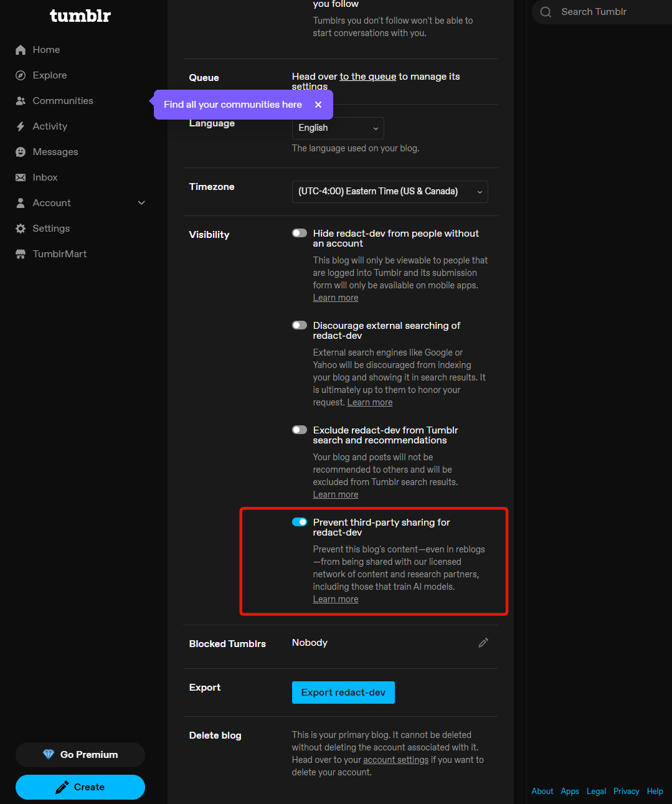
Task: Click the Account person icon
Action: [21, 203]
